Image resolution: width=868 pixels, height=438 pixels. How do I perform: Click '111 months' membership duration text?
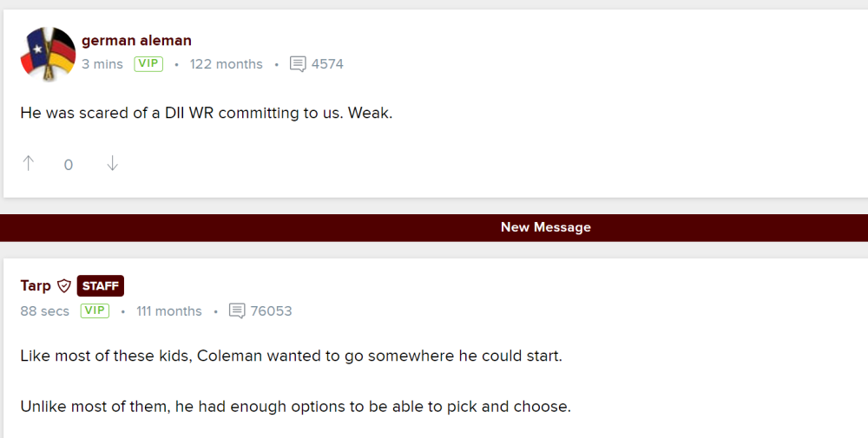pos(168,311)
